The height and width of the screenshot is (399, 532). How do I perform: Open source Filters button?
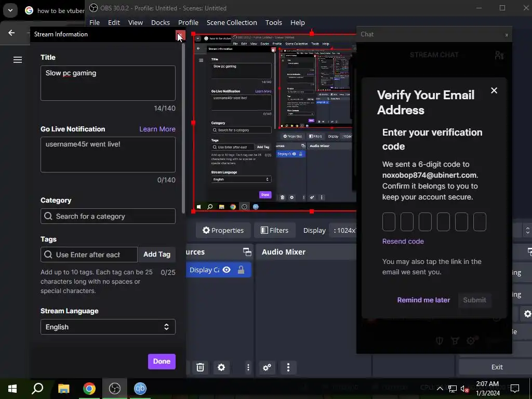point(274,230)
